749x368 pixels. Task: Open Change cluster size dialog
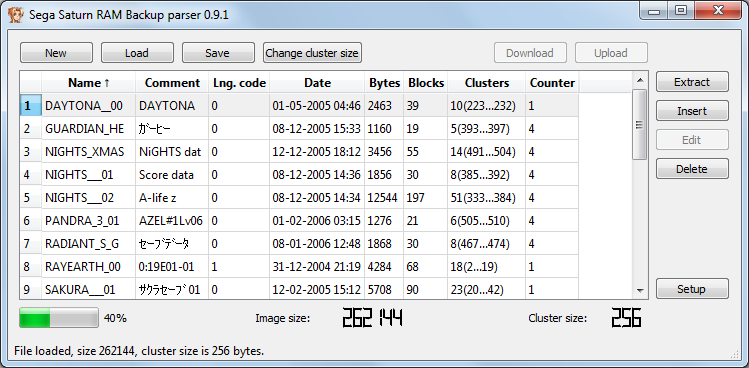312,53
